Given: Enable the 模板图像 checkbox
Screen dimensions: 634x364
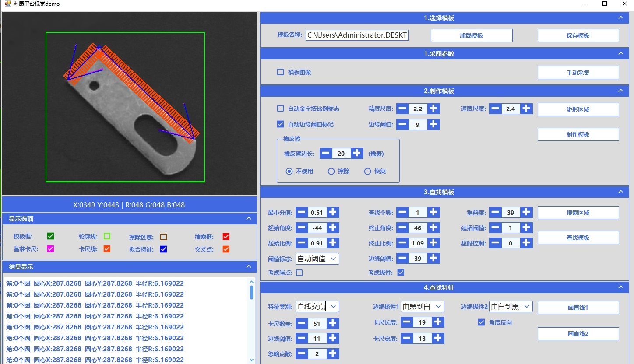Looking at the screenshot, I should click(x=281, y=72).
